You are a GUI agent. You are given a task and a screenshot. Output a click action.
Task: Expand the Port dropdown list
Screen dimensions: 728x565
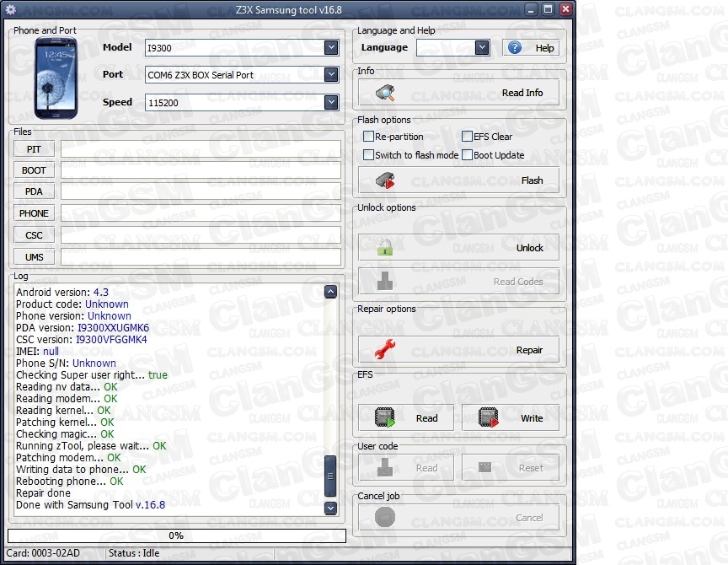pos(331,74)
